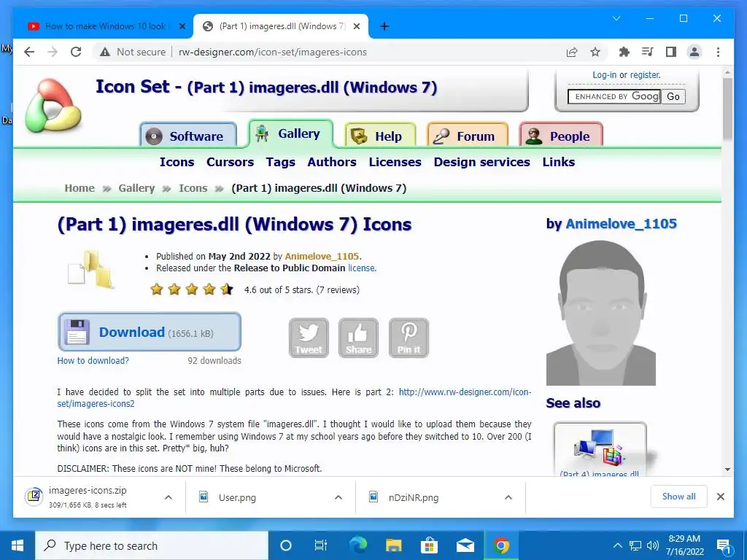
Task: Click the browser forward arrow
Action: tap(53, 52)
